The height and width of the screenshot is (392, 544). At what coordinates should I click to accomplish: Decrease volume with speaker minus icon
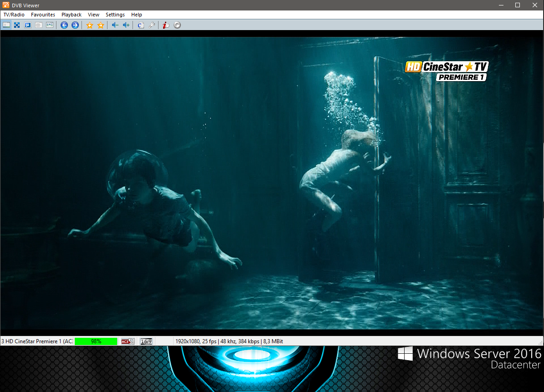tap(115, 25)
